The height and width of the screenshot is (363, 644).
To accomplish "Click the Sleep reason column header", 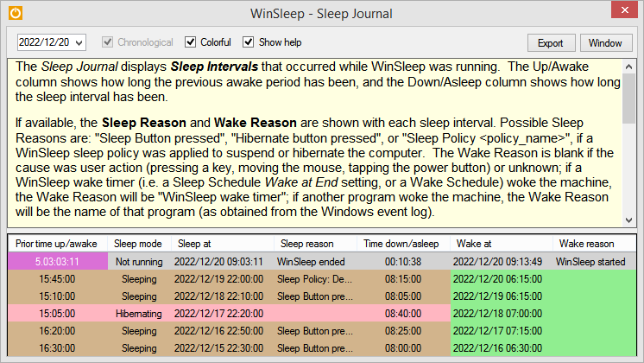I will [315, 244].
